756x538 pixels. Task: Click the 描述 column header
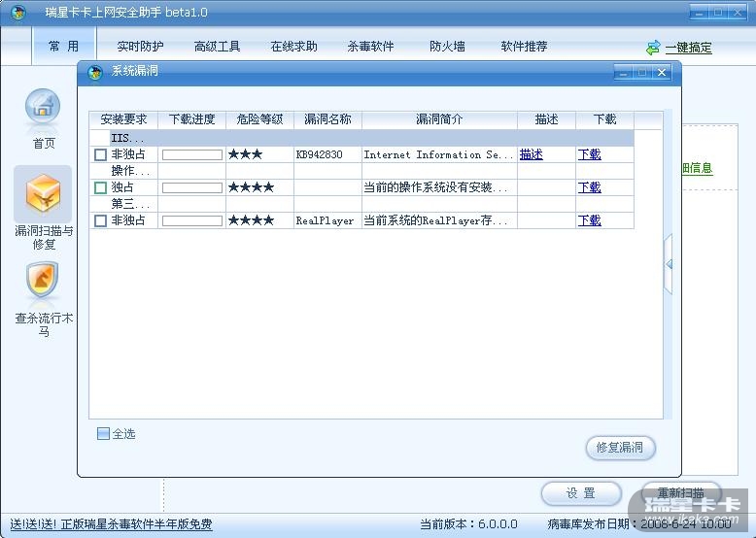click(x=546, y=119)
